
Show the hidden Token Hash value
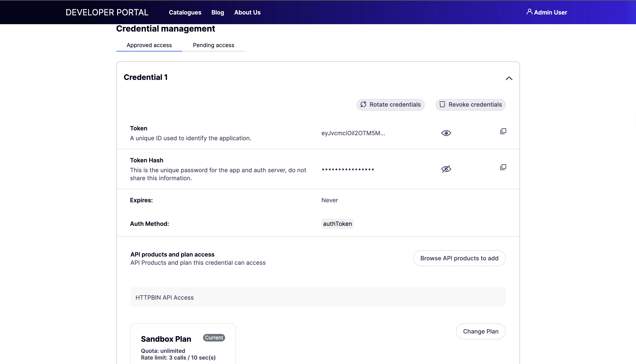[446, 169]
